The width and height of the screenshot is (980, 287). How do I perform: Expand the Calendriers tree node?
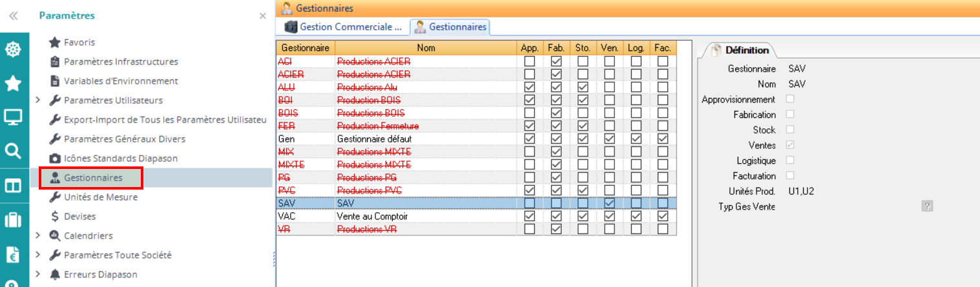pyautogui.click(x=38, y=235)
